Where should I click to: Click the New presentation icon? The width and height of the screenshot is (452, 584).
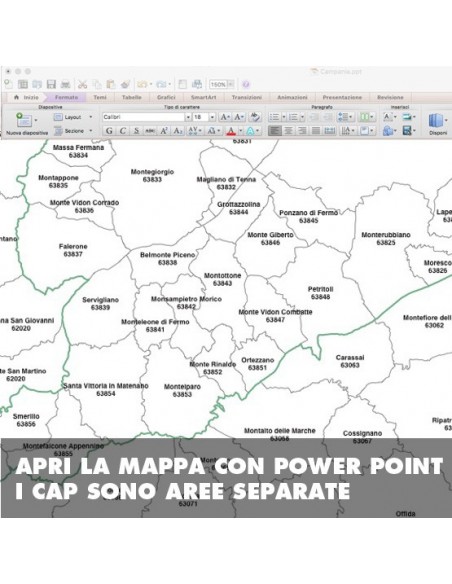click(9, 84)
